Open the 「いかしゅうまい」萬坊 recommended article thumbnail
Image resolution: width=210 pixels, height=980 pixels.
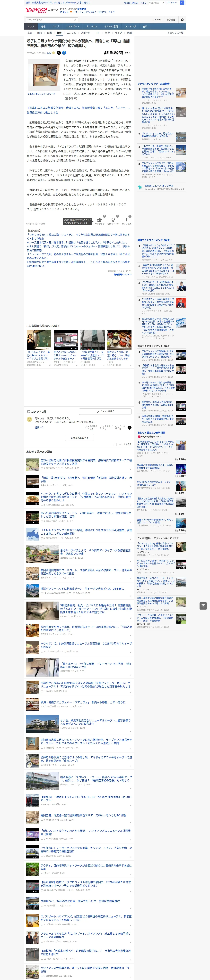[x=39, y=340]
